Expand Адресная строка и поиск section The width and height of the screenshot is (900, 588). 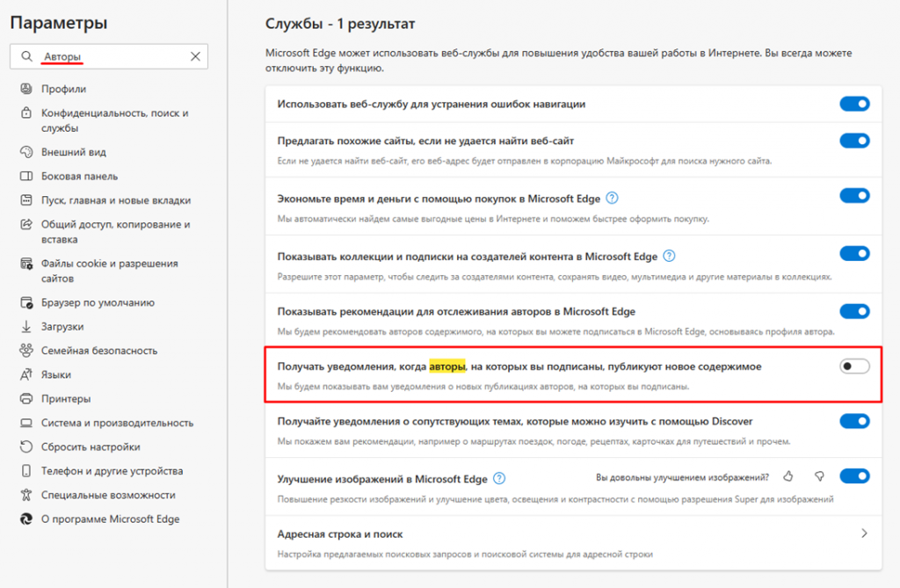click(864, 534)
